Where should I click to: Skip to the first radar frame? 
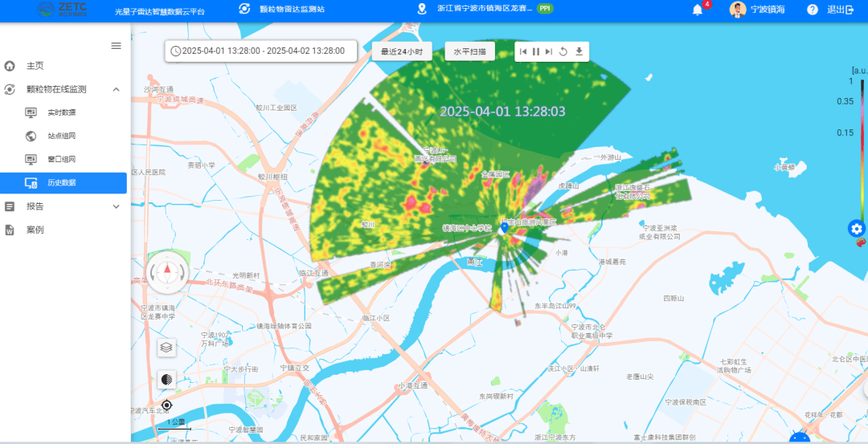523,51
